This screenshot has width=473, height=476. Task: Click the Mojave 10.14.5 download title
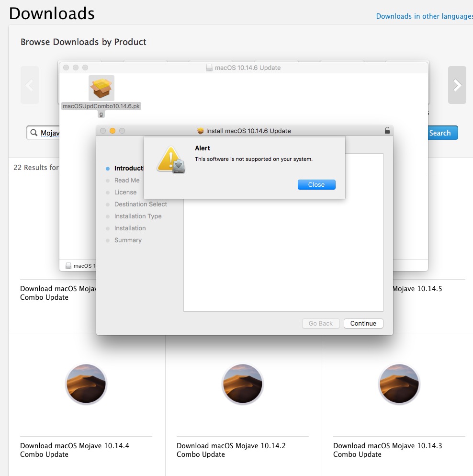point(417,289)
